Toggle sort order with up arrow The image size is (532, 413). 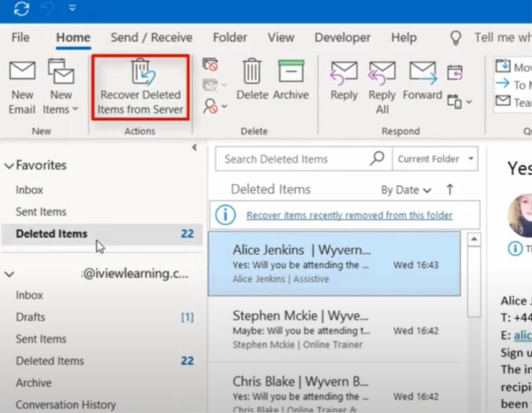pyautogui.click(x=450, y=190)
